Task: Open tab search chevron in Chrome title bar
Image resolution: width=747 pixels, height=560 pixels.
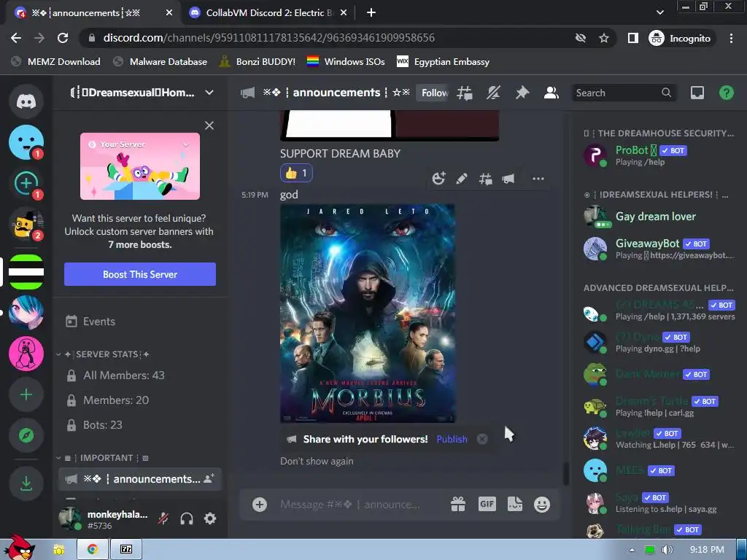Action: tap(659, 12)
